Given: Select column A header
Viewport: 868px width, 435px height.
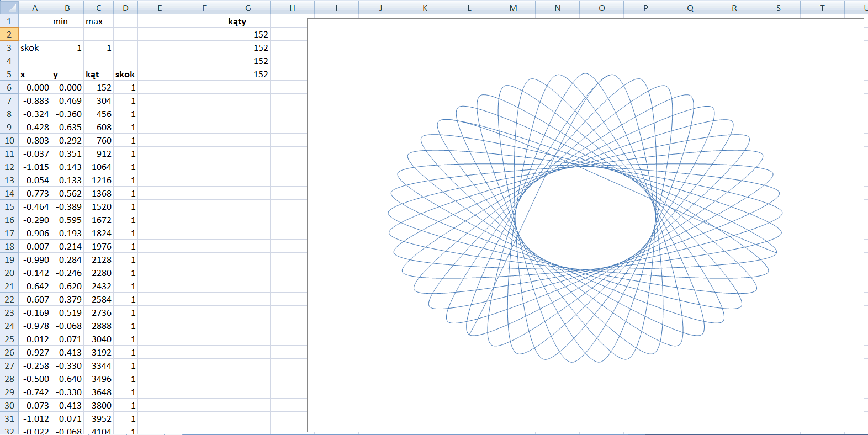Looking at the screenshot, I should pyautogui.click(x=35, y=8).
